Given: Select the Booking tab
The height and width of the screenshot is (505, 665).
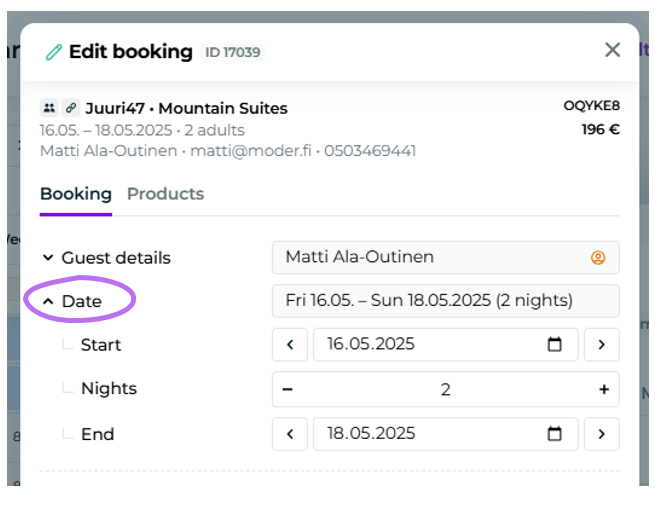Looking at the screenshot, I should coord(76,194).
